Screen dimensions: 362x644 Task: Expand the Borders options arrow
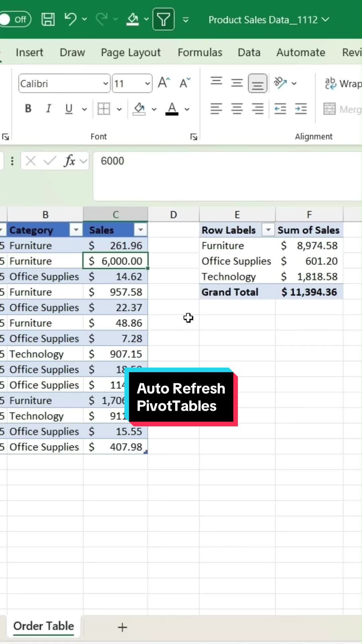pyautogui.click(x=119, y=109)
